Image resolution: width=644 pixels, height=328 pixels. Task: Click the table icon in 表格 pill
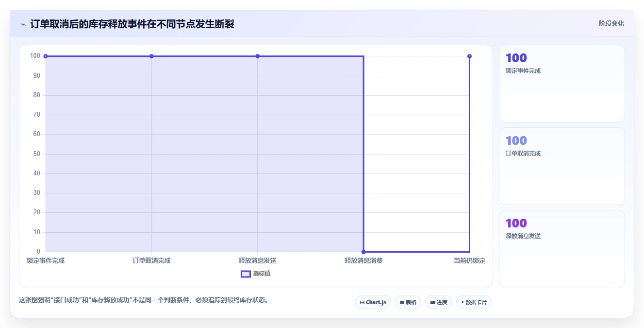pyautogui.click(x=402, y=302)
